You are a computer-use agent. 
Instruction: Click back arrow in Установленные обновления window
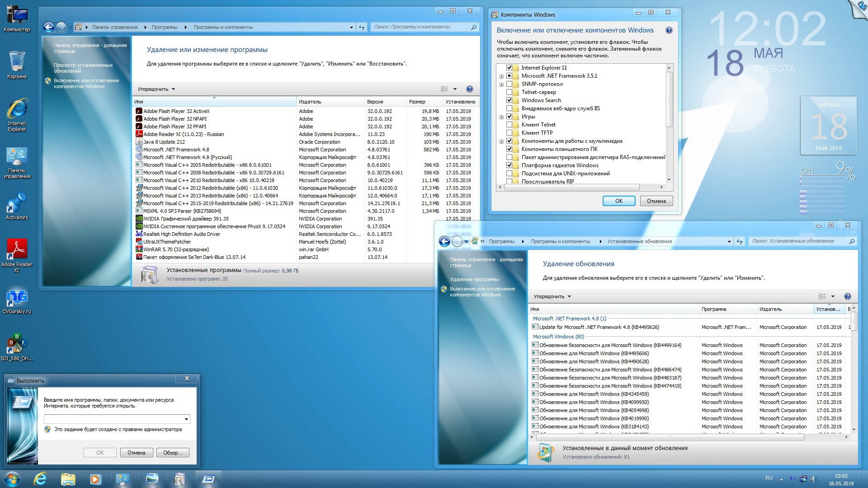click(444, 241)
